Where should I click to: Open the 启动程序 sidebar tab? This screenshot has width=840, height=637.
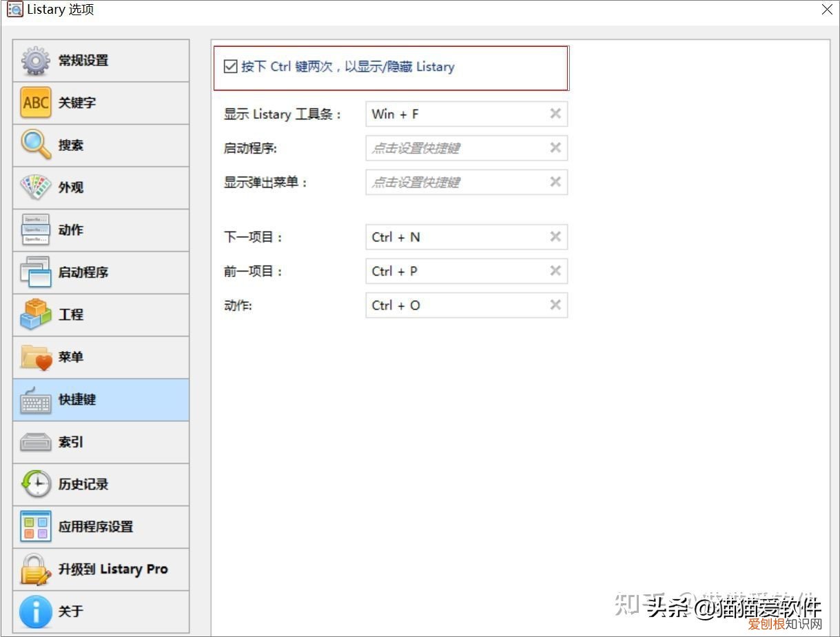click(101, 272)
